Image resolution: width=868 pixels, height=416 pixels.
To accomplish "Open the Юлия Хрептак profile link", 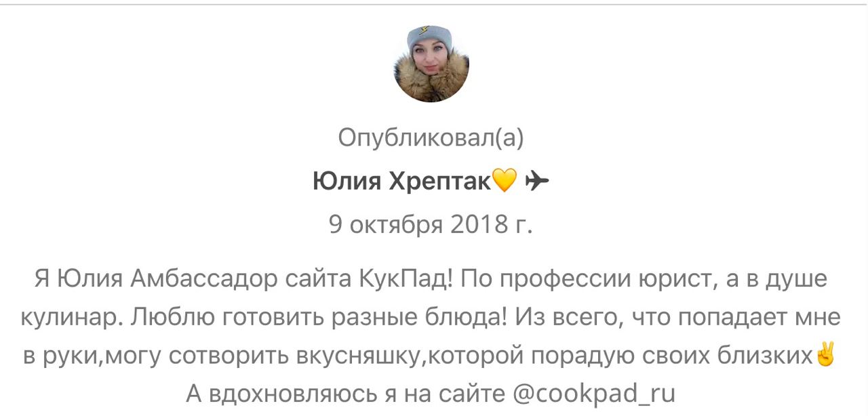I will coord(401,182).
